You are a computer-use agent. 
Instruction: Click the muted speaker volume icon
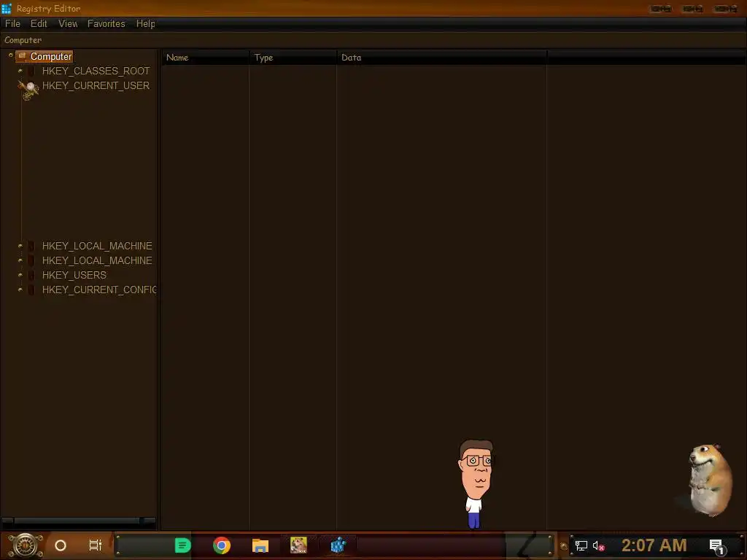click(x=598, y=545)
